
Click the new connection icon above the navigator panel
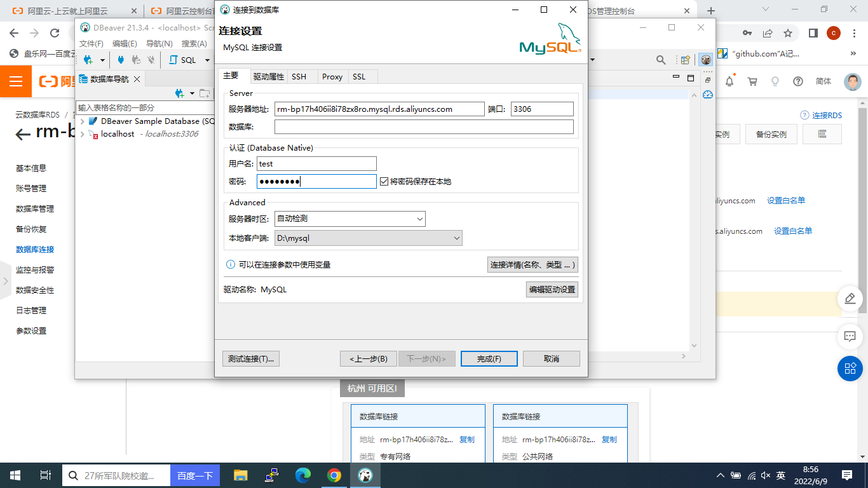click(x=179, y=92)
